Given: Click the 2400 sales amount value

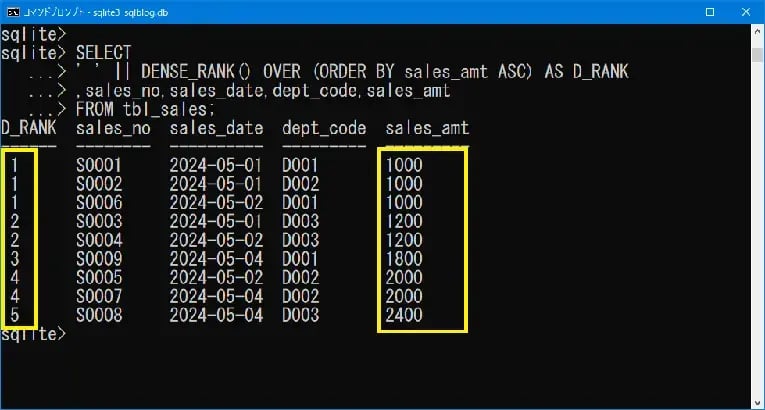Looking at the screenshot, I should tap(403, 316).
